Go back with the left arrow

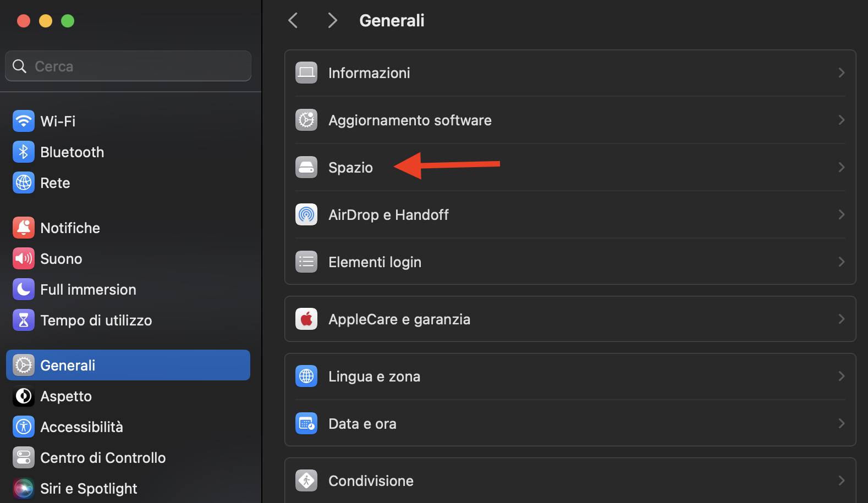click(x=293, y=21)
